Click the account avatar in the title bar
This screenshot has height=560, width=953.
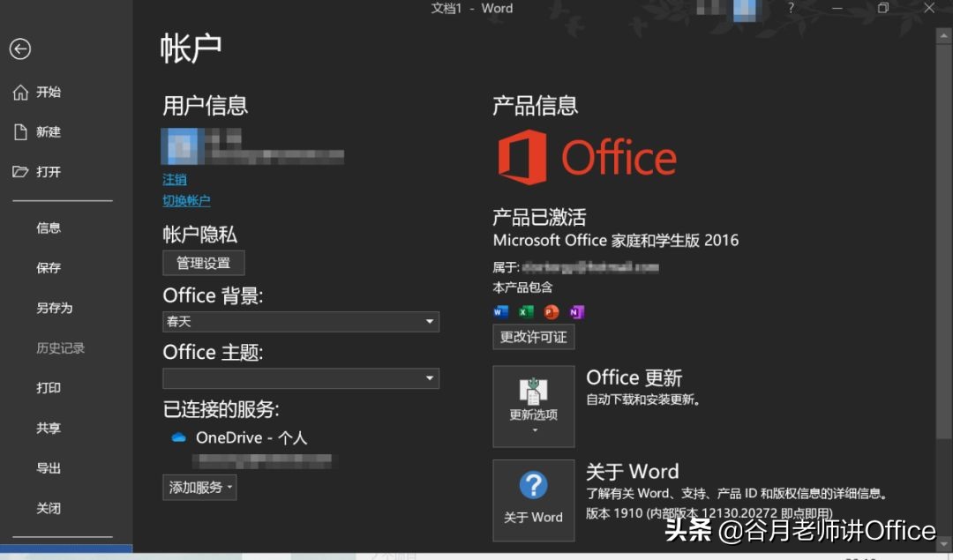coord(745,10)
